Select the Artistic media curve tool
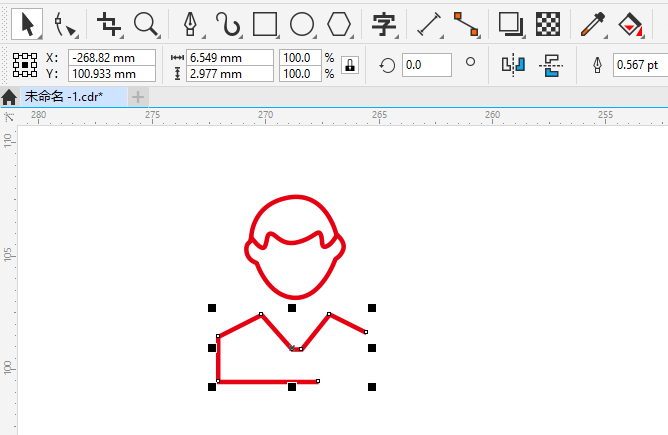Viewport: 668px width, 435px height. (228, 24)
